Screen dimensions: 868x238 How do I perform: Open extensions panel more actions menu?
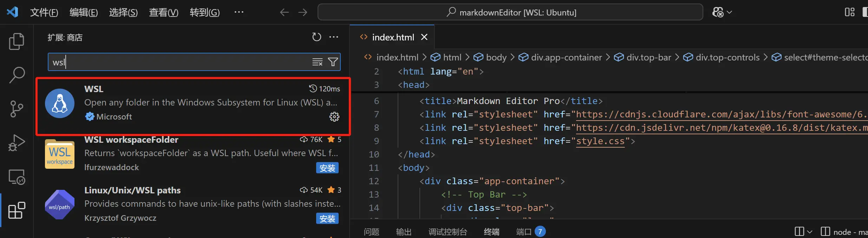click(x=334, y=37)
